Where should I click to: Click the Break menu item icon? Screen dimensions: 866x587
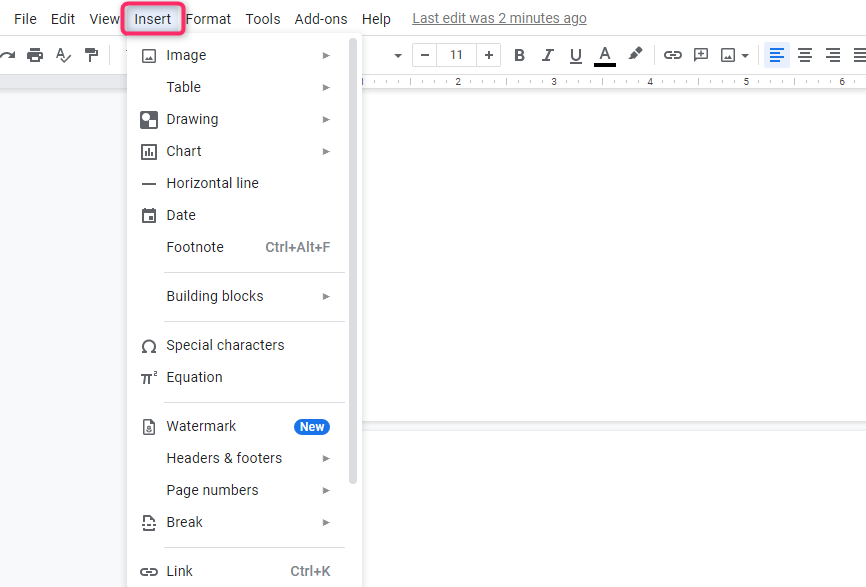149,523
